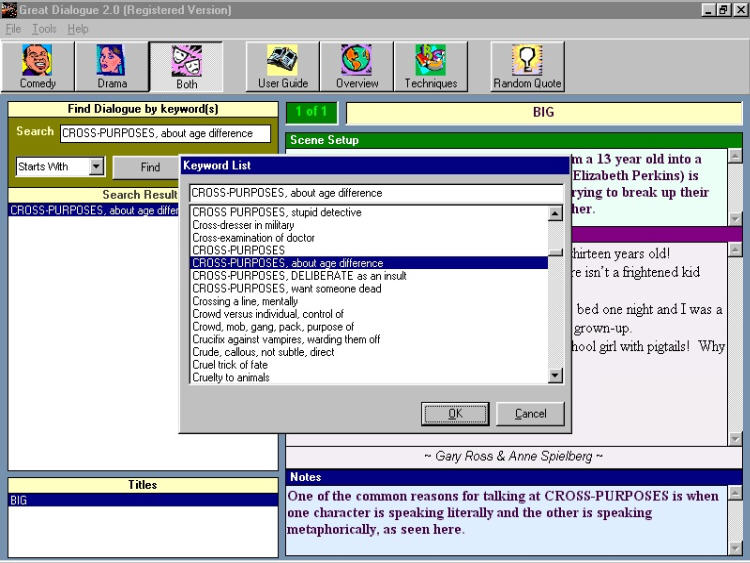Show a Random Quote lightbulb icon
The image size is (750, 563).
coord(527,66)
